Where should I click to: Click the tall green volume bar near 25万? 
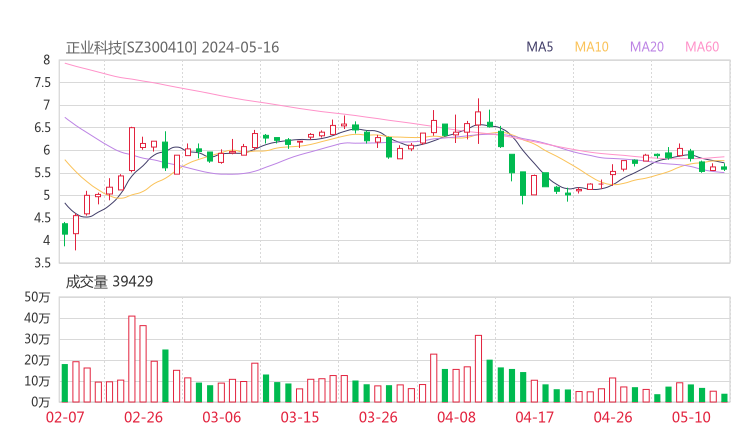[165, 376]
